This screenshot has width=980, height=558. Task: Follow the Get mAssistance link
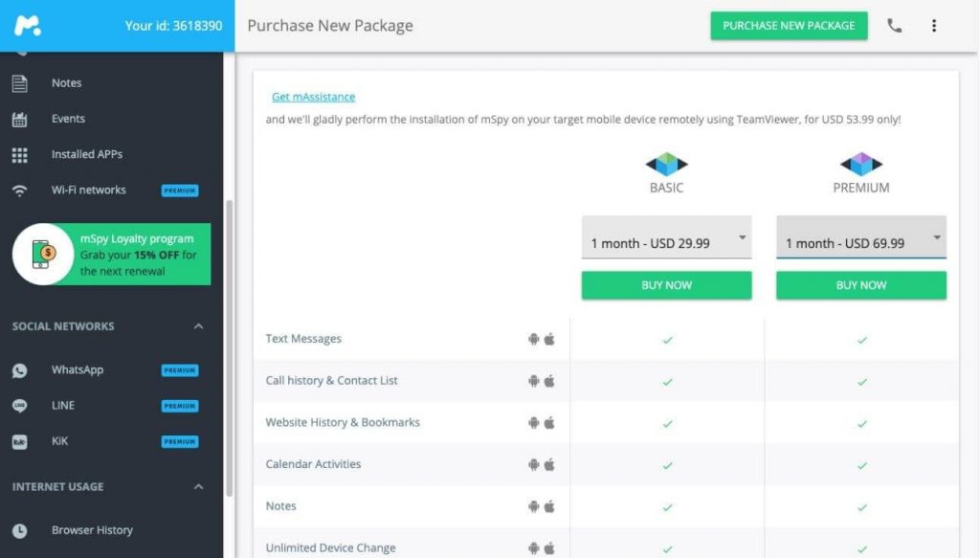click(x=313, y=97)
